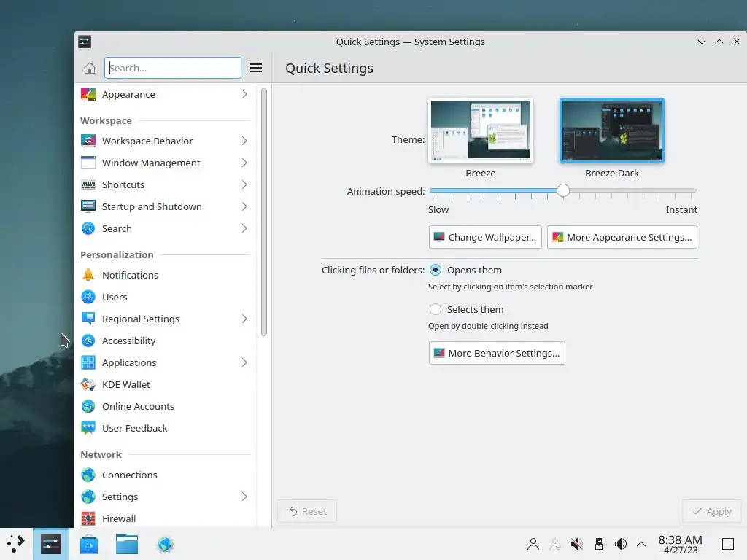Open the Online Accounts page
747x560 pixels.
[166, 407]
